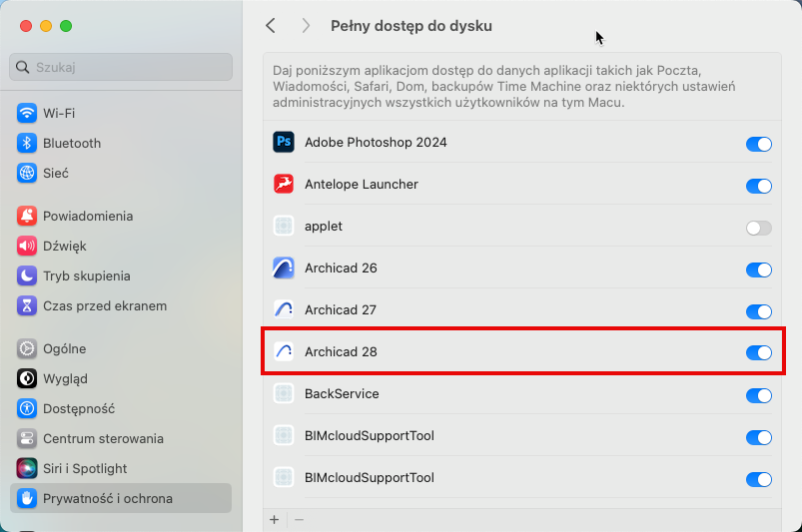802x532 pixels.
Task: Select the Adobe Photoshop 2024 label
Action: tap(376, 142)
